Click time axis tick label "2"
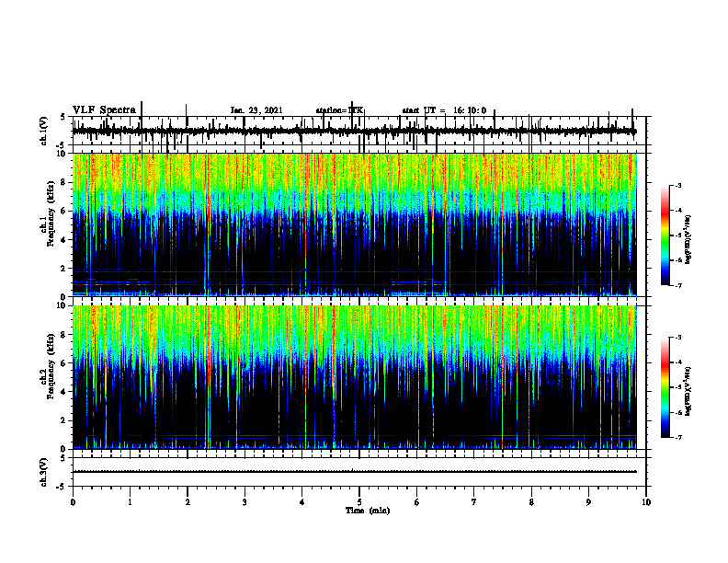Image resolution: width=728 pixels, height=563 pixels. (x=188, y=502)
